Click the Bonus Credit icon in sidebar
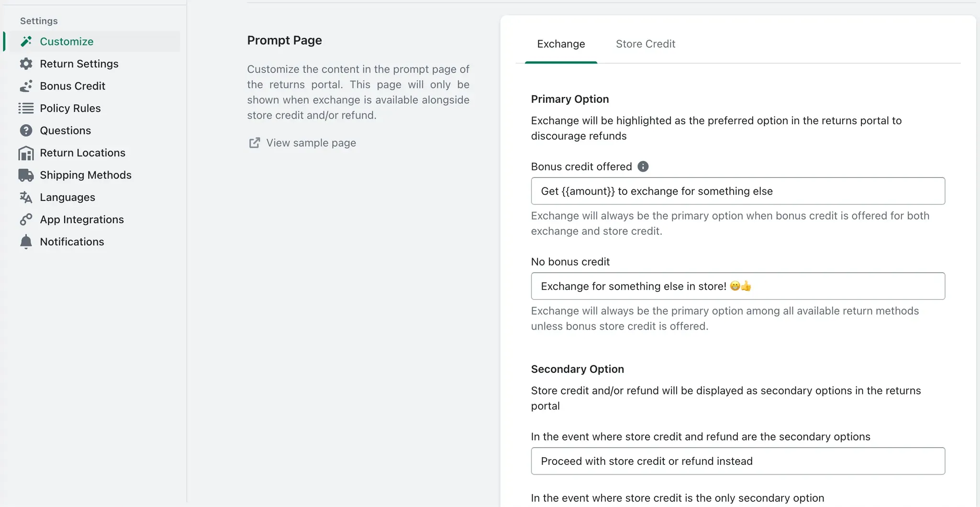Screen dimensions: 980x507 pyautogui.click(x=26, y=86)
